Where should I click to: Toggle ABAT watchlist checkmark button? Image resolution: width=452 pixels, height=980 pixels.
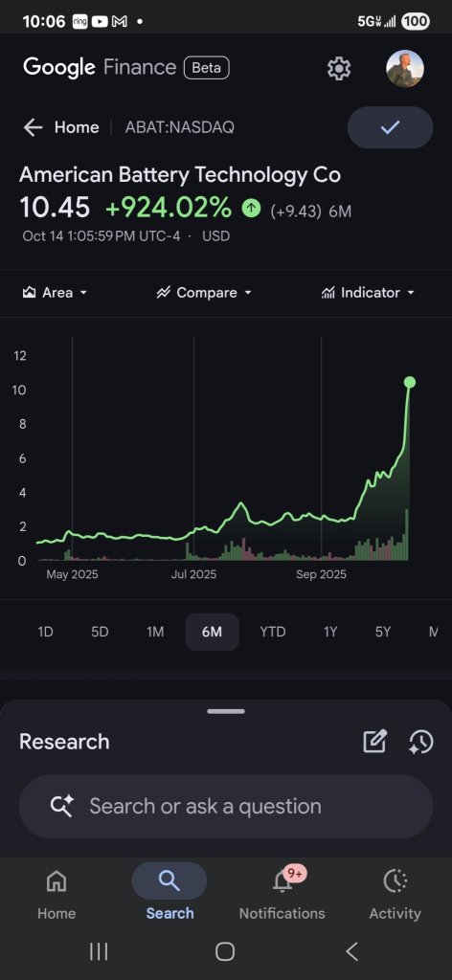[390, 127]
